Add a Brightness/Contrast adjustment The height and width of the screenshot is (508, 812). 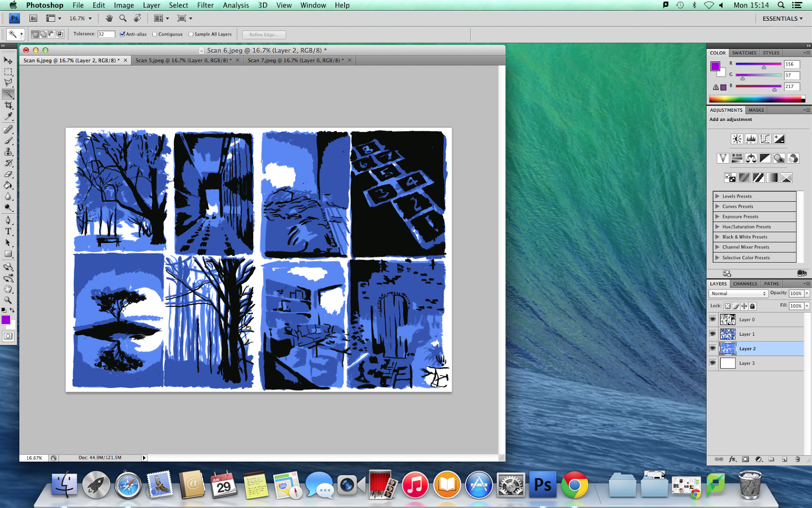click(737, 139)
